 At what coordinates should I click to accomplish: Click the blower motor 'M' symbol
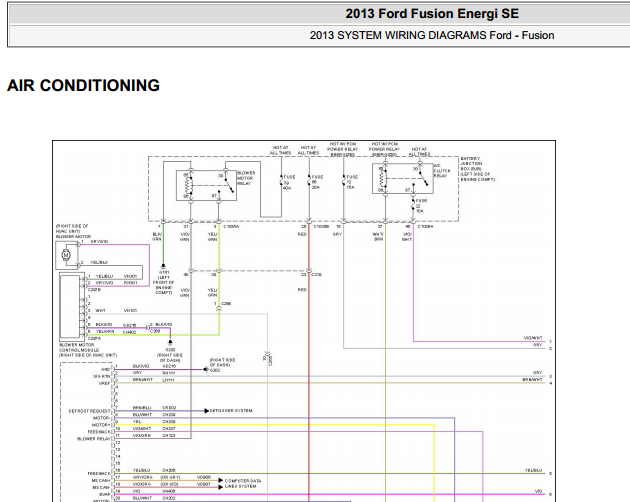point(66,254)
